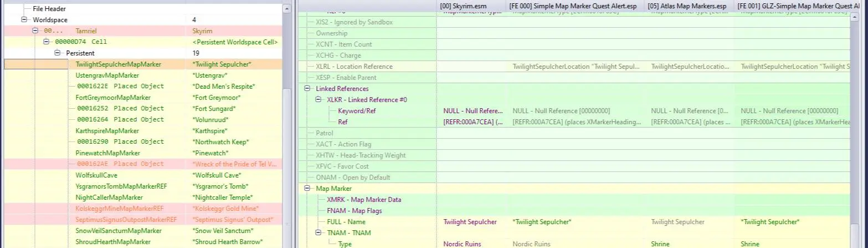Select the Simple Map Marker Quest Alert.esp column header
Screen dimensions: 868x248
(x=575, y=6)
